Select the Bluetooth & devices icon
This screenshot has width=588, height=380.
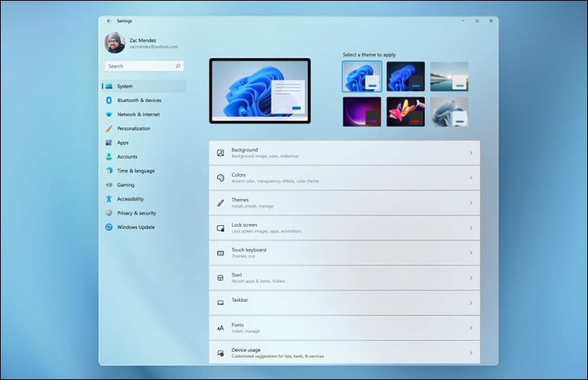109,100
